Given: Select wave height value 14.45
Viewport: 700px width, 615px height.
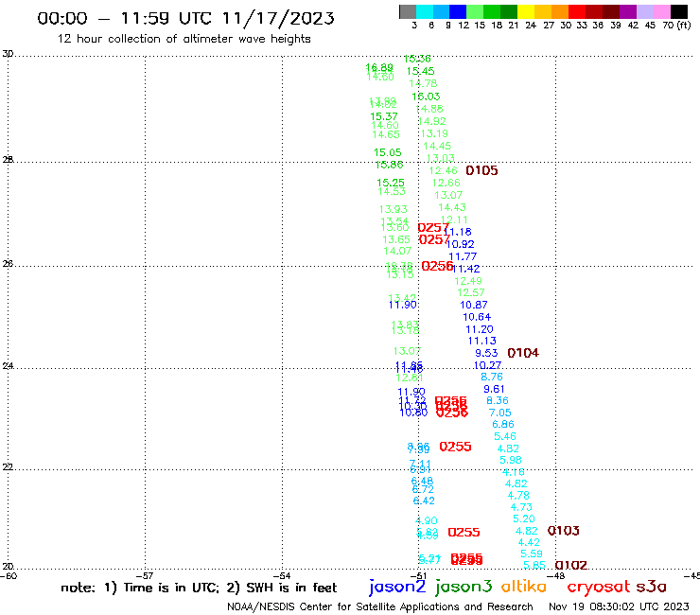Looking at the screenshot, I should pos(437,146).
